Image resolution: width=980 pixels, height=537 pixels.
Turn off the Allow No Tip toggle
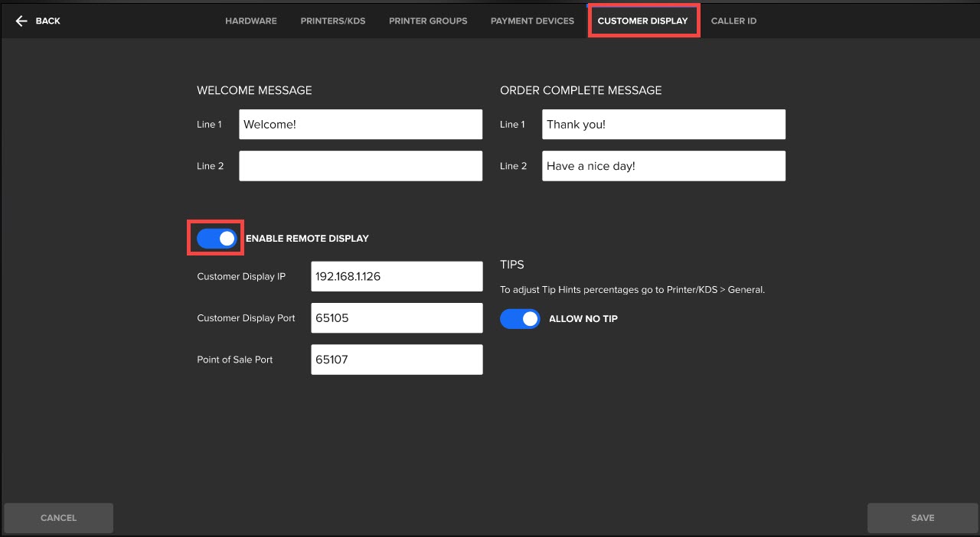(520, 319)
